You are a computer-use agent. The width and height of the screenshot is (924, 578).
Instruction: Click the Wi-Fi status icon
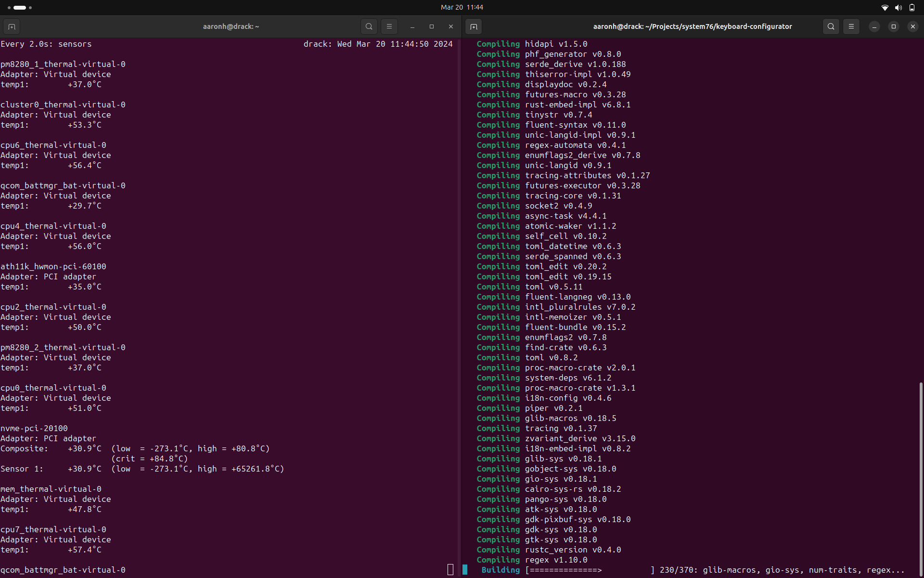[x=885, y=7]
